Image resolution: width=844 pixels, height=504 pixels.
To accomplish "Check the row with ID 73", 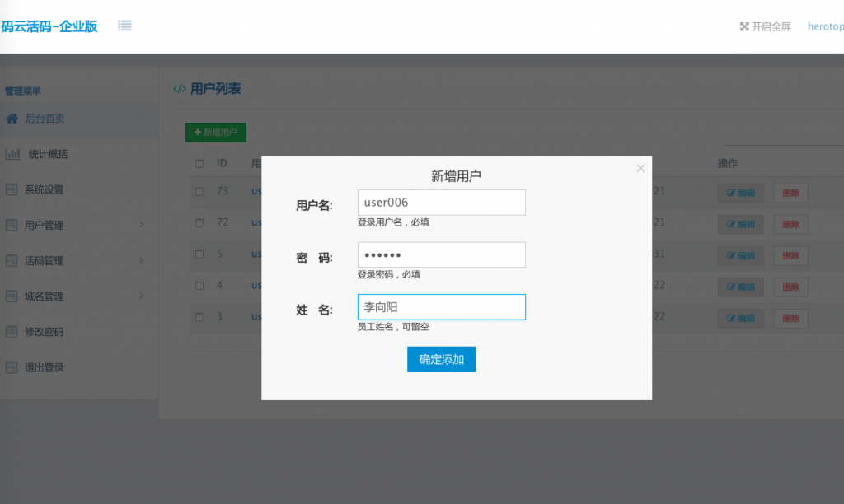I will coord(199,192).
